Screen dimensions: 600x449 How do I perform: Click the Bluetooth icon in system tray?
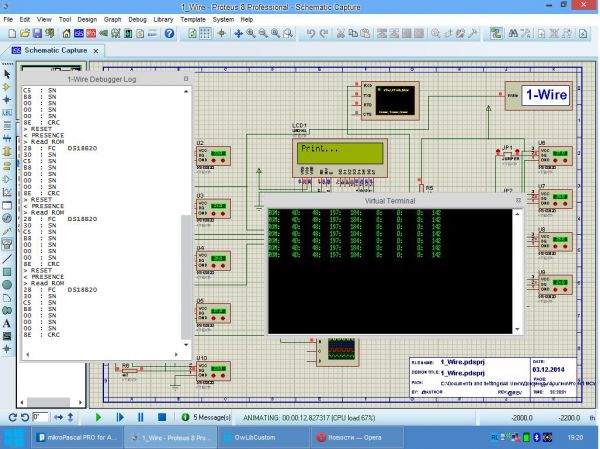[x=536, y=437]
